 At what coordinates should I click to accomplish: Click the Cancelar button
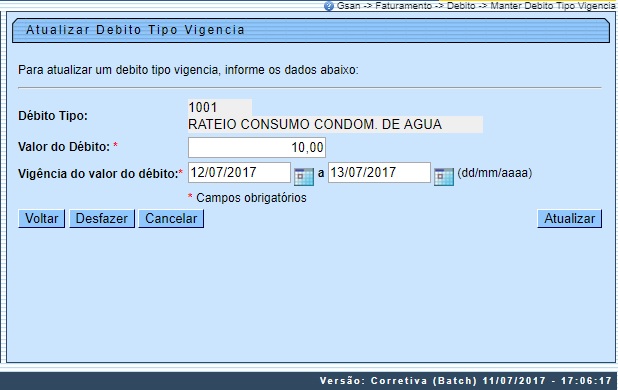171,219
